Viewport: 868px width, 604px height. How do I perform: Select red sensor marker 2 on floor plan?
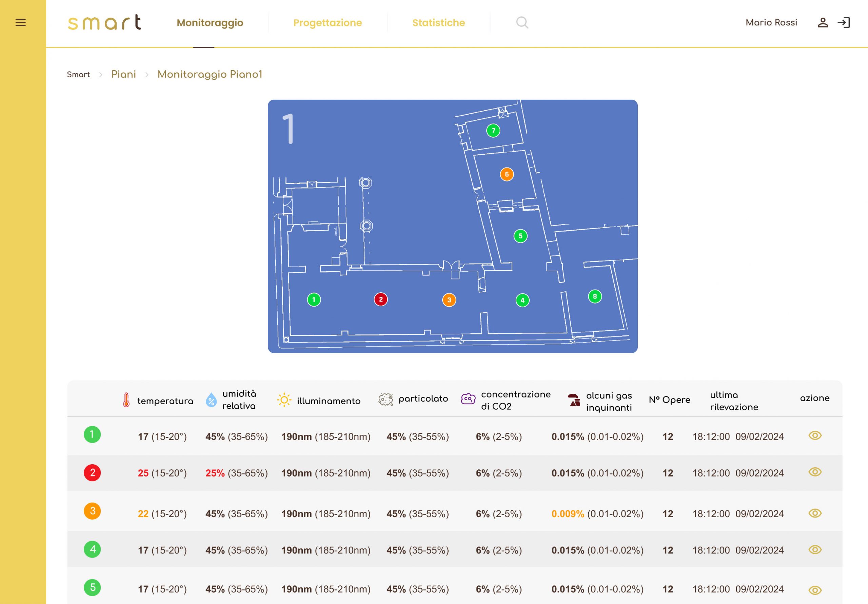click(x=381, y=299)
